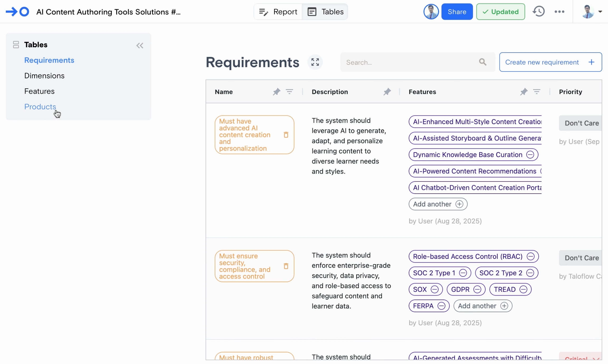608x364 pixels.
Task: Click the Share button
Action: 457,12
